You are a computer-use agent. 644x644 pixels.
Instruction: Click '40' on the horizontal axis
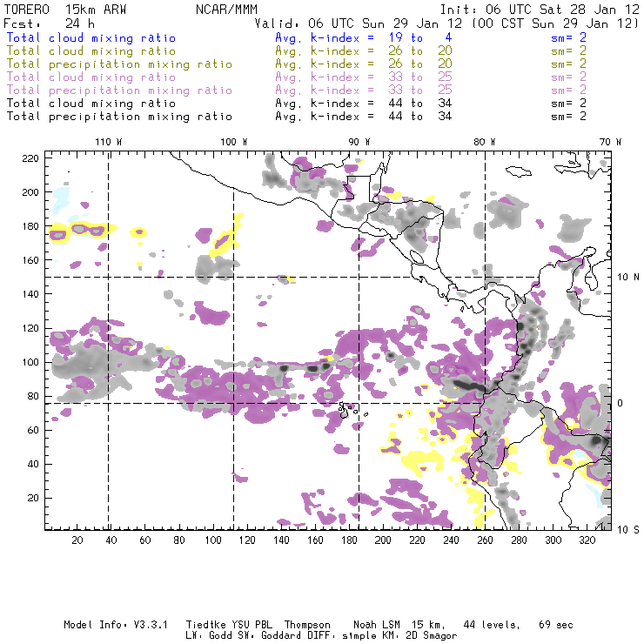pos(111,540)
